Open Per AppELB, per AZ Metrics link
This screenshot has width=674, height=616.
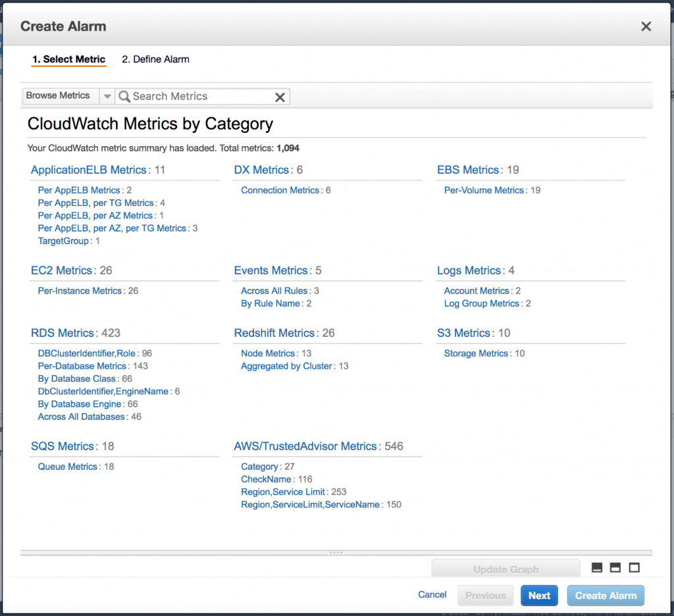[95, 215]
